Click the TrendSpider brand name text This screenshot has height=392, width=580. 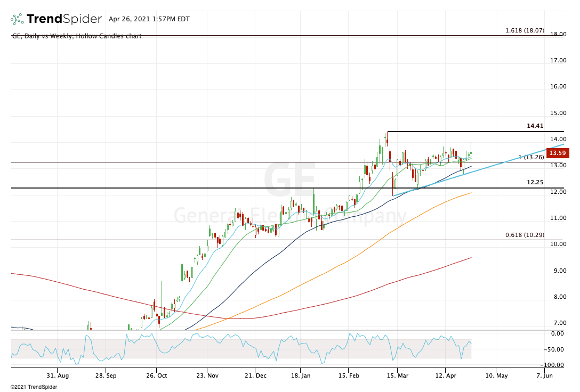click(x=64, y=19)
